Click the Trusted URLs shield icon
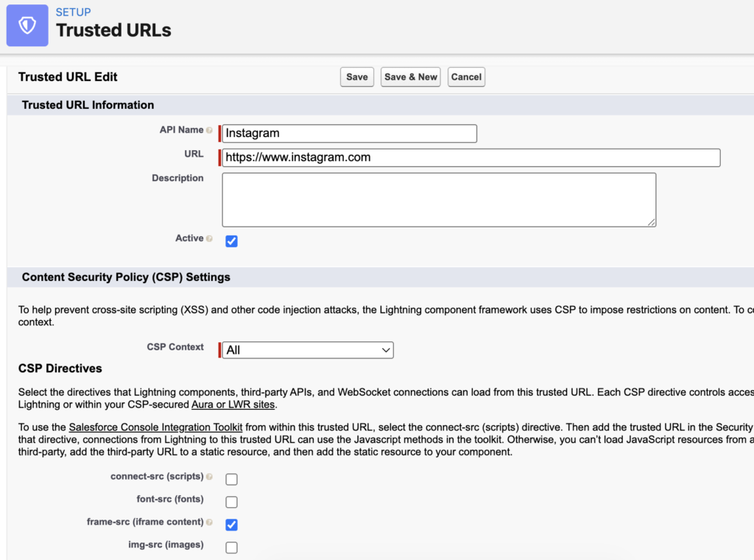This screenshot has height=560, width=754. click(x=27, y=25)
